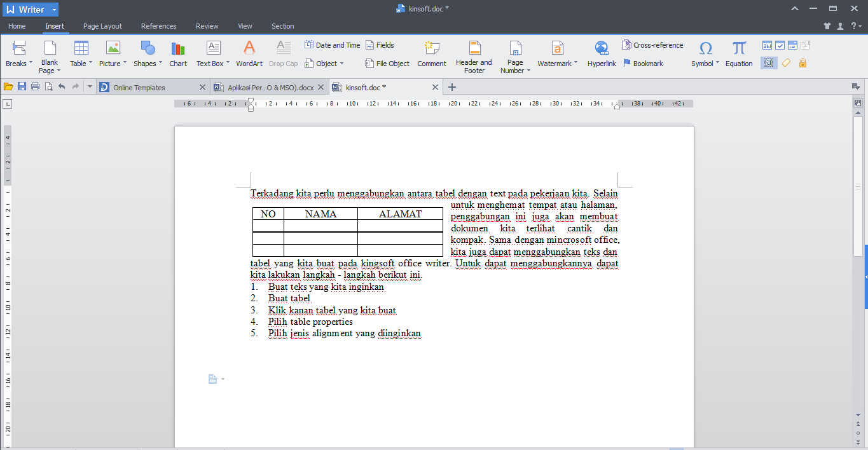Insert a Hyperlink

tap(600, 54)
